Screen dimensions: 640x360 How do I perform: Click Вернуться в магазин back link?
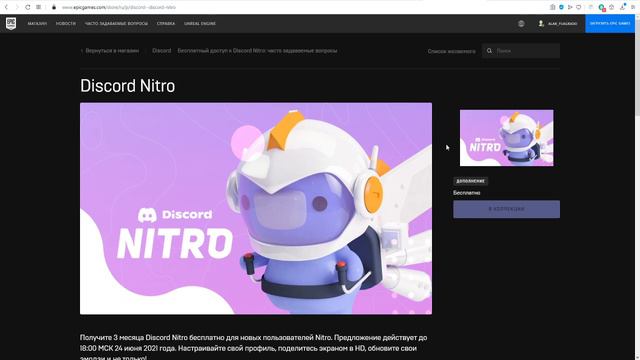click(x=110, y=51)
